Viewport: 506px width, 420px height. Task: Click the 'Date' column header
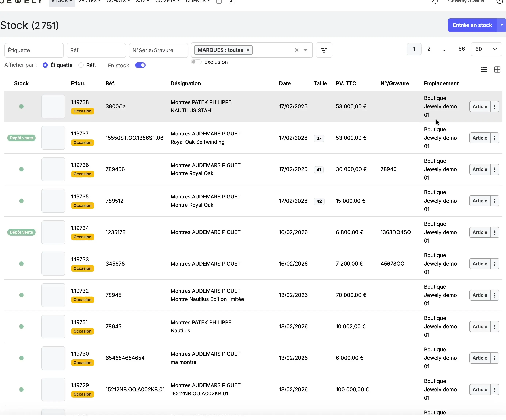[x=285, y=84]
